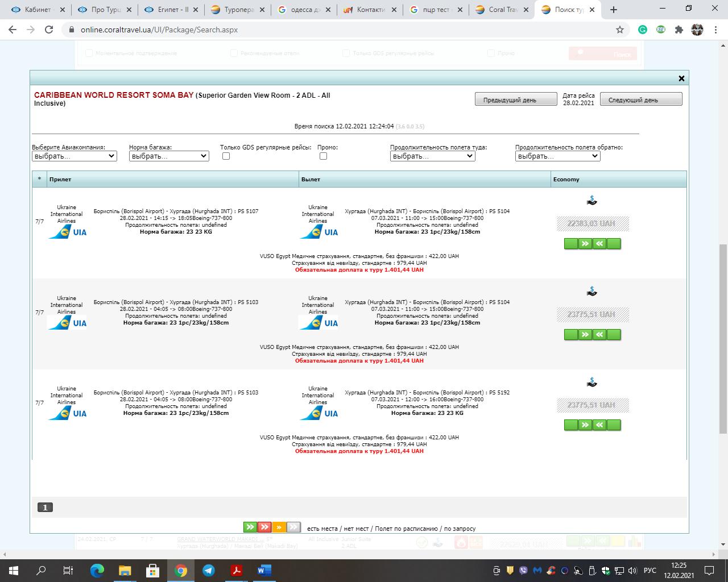This screenshot has width=728, height=582.
Task: Select page 1 in pagination
Action: coord(45,508)
